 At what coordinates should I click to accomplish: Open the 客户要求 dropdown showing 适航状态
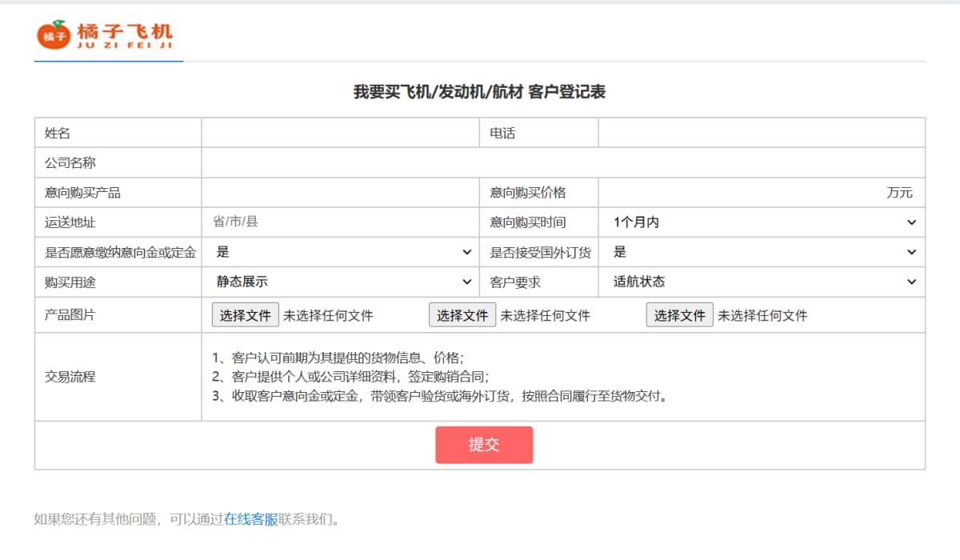[x=762, y=282]
